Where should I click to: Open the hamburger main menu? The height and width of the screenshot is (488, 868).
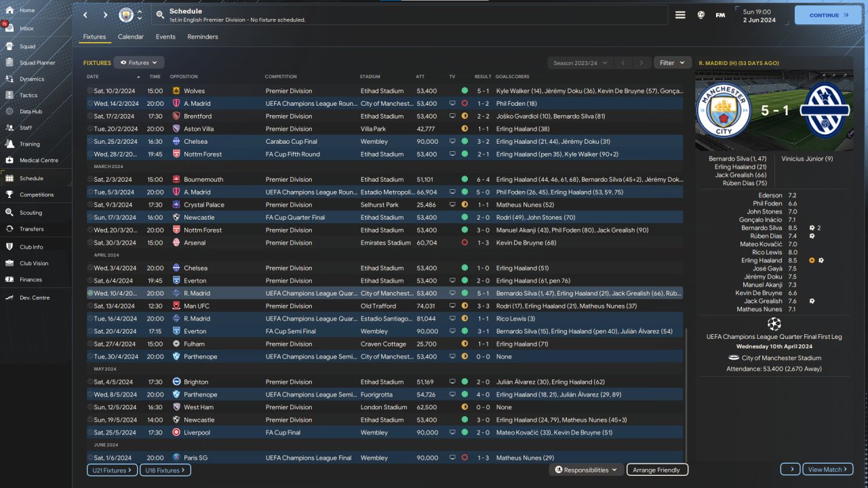[680, 15]
